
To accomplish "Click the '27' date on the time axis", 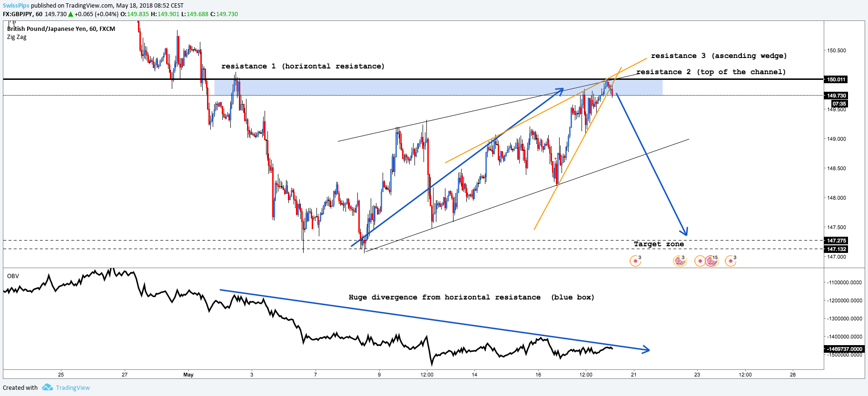I will coord(125,375).
